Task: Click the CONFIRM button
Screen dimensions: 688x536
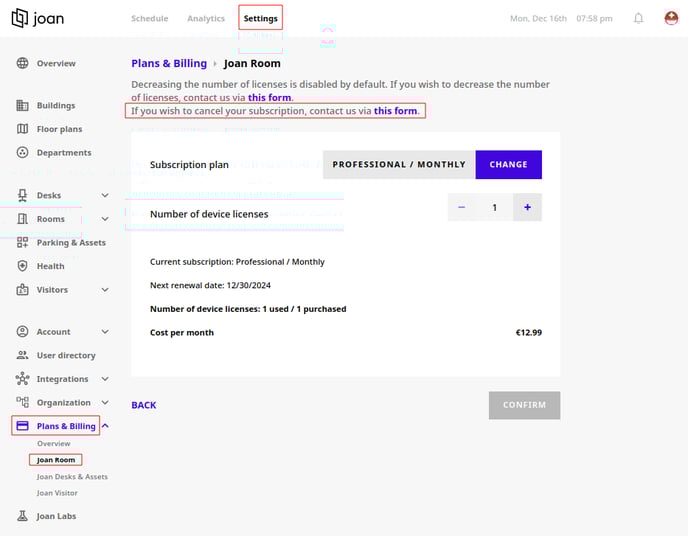Action: click(524, 405)
